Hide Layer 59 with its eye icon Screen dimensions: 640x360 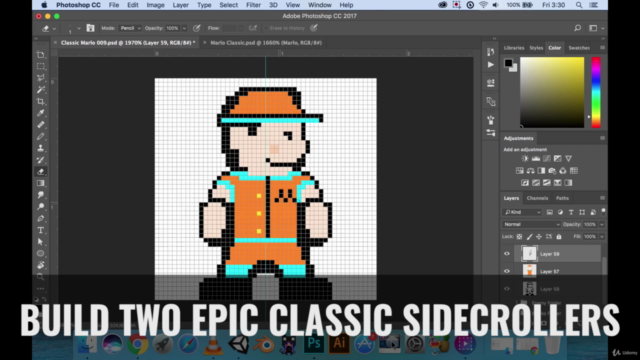point(507,254)
